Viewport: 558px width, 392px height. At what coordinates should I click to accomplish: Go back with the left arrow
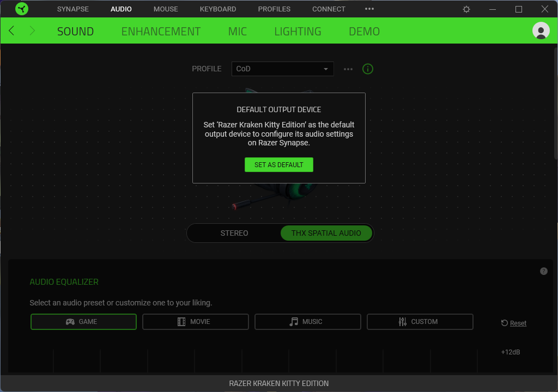[11, 31]
